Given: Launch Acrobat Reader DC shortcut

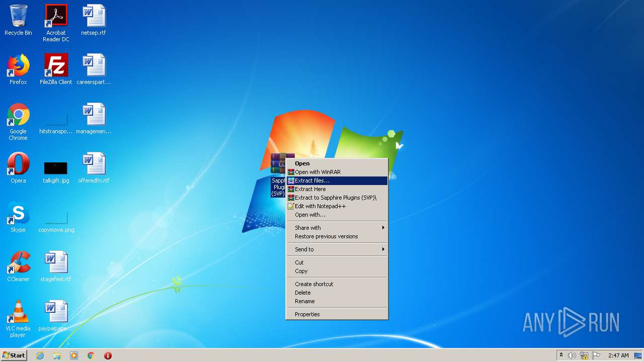Looking at the screenshot, I should tap(56, 23).
